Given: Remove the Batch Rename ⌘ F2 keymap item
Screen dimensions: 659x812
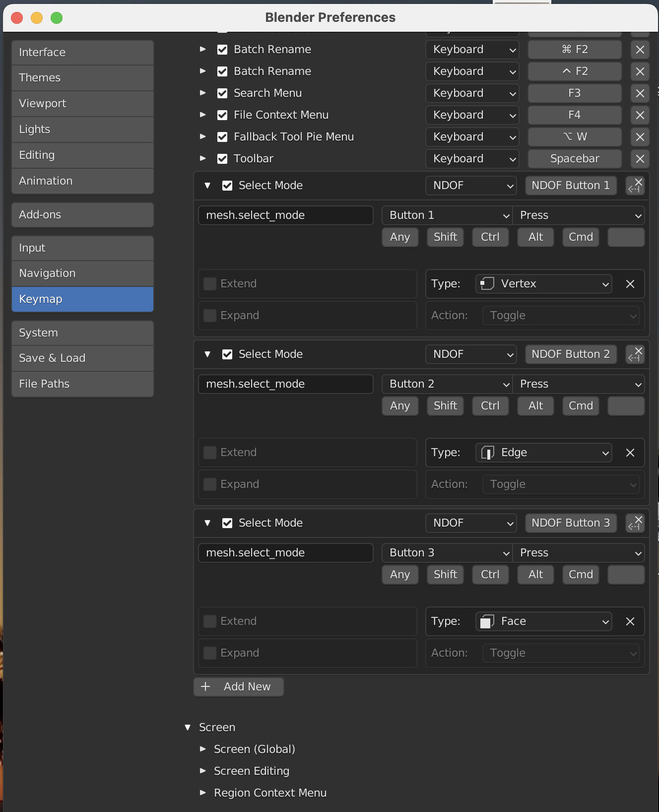Looking at the screenshot, I should [640, 50].
